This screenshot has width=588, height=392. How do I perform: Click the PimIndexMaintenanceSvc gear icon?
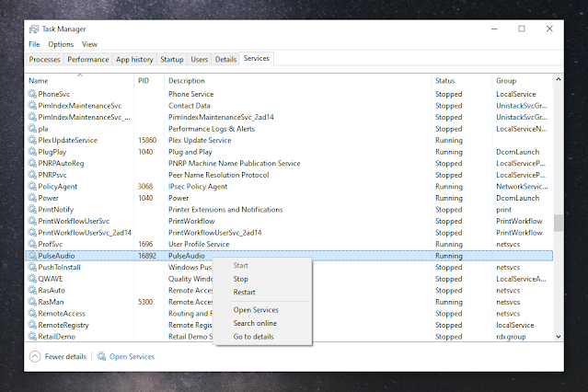tap(32, 106)
